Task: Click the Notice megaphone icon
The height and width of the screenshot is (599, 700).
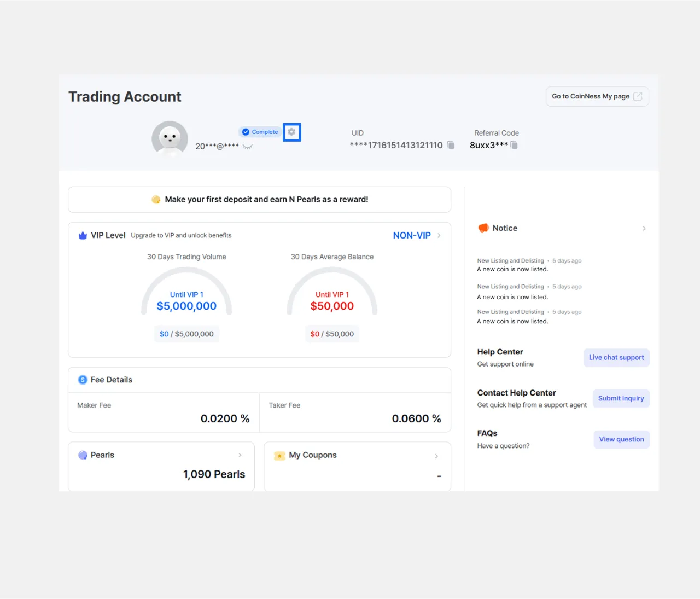Action: 483,228
